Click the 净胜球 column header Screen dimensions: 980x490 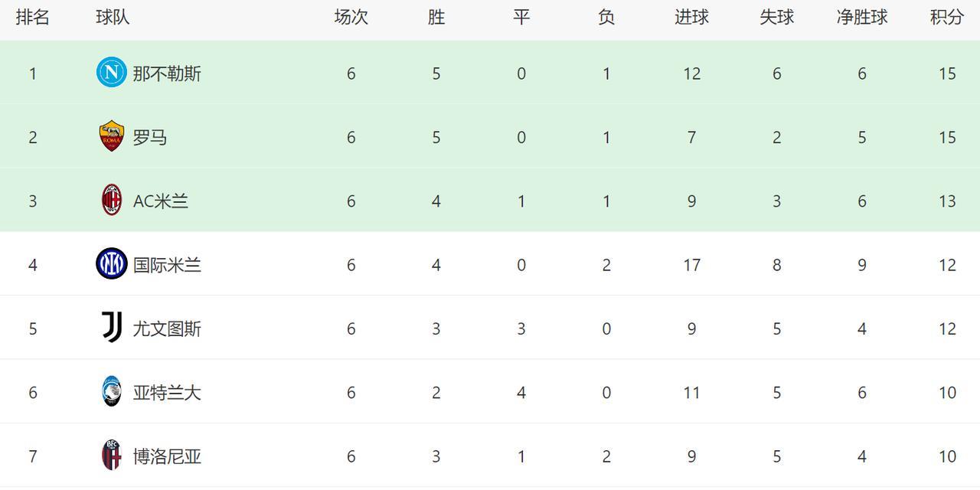(862, 17)
